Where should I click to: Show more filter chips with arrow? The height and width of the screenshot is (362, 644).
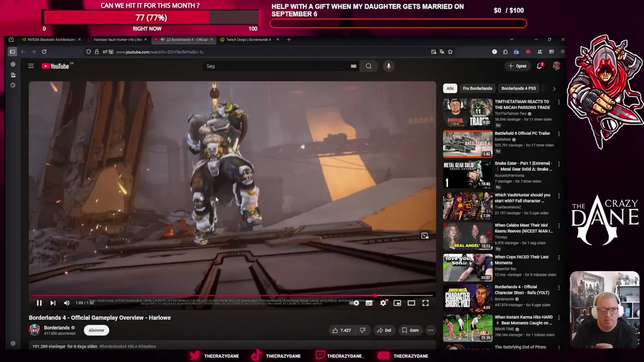coord(554,88)
